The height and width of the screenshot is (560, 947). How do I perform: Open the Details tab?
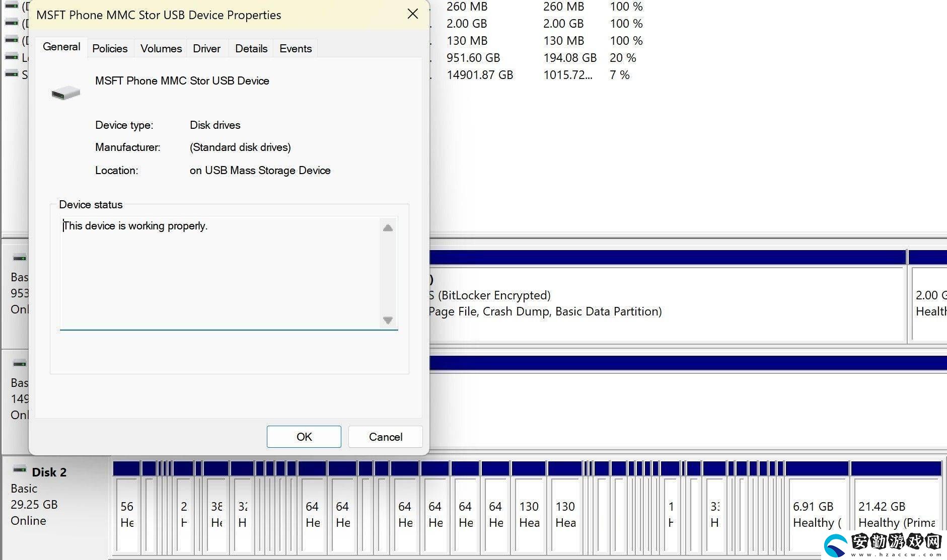(x=251, y=48)
